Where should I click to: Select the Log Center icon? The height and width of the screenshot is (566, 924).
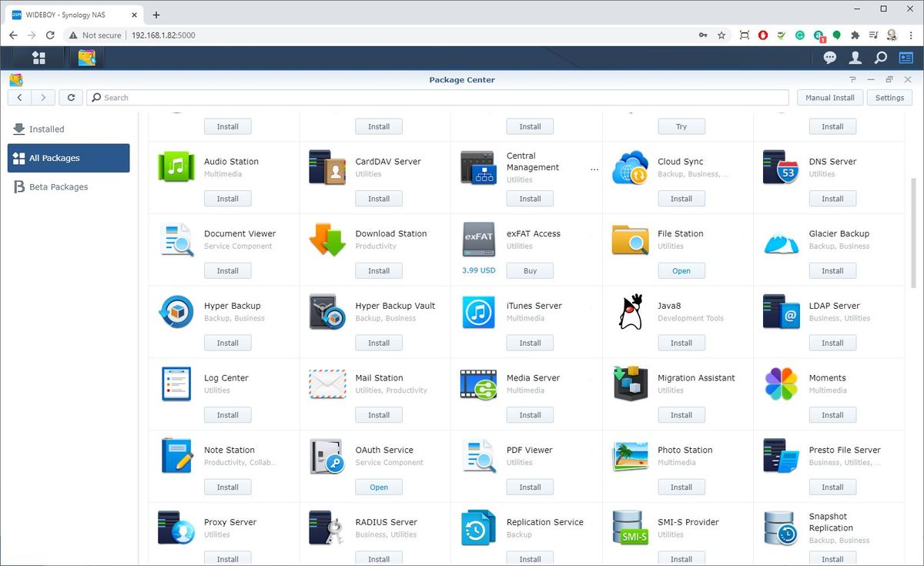pos(176,383)
